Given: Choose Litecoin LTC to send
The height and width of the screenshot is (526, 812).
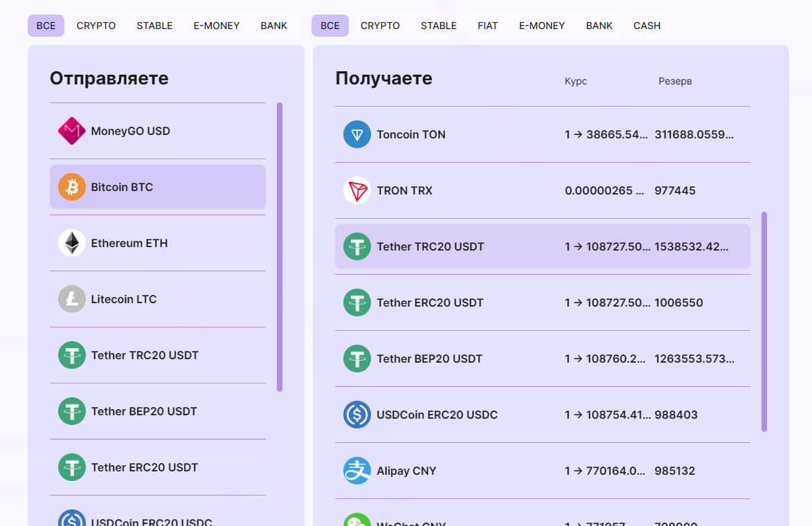Looking at the screenshot, I should [157, 299].
